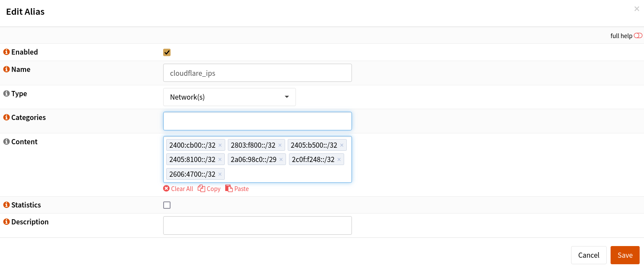Click the info icon beside Content

pyautogui.click(x=6, y=141)
